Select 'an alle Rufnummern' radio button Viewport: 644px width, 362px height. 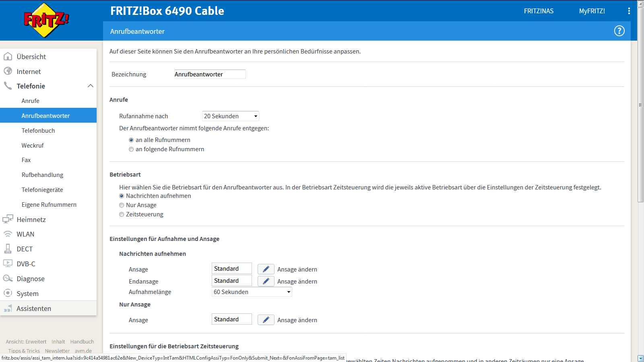pos(131,140)
